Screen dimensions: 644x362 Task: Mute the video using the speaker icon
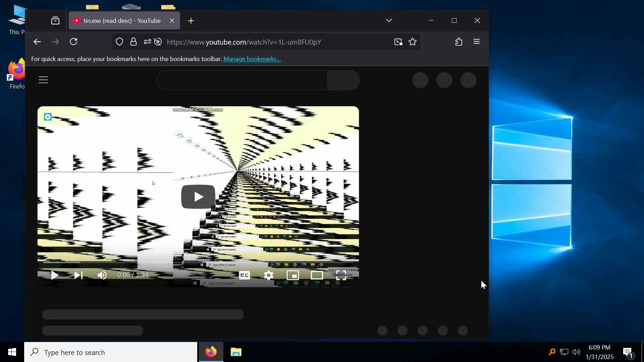pyautogui.click(x=102, y=275)
